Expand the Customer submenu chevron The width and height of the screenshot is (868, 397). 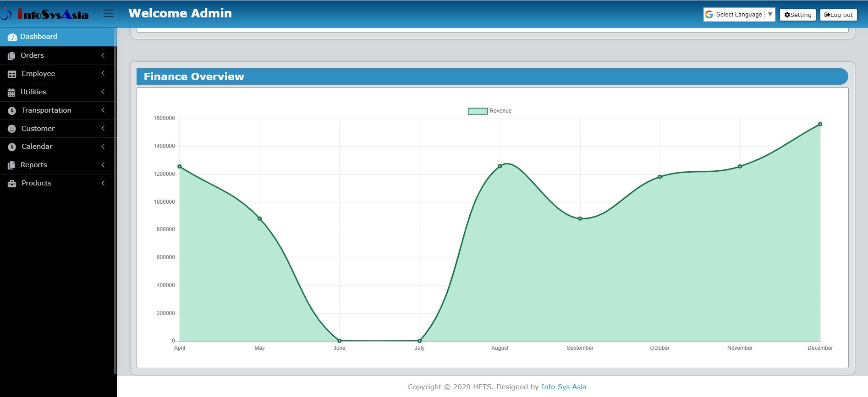[x=103, y=128]
